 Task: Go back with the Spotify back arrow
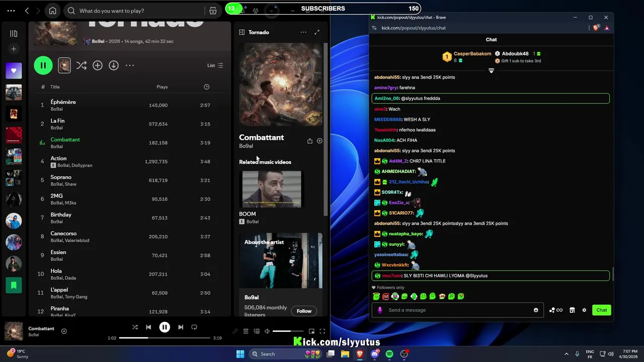coord(27,11)
